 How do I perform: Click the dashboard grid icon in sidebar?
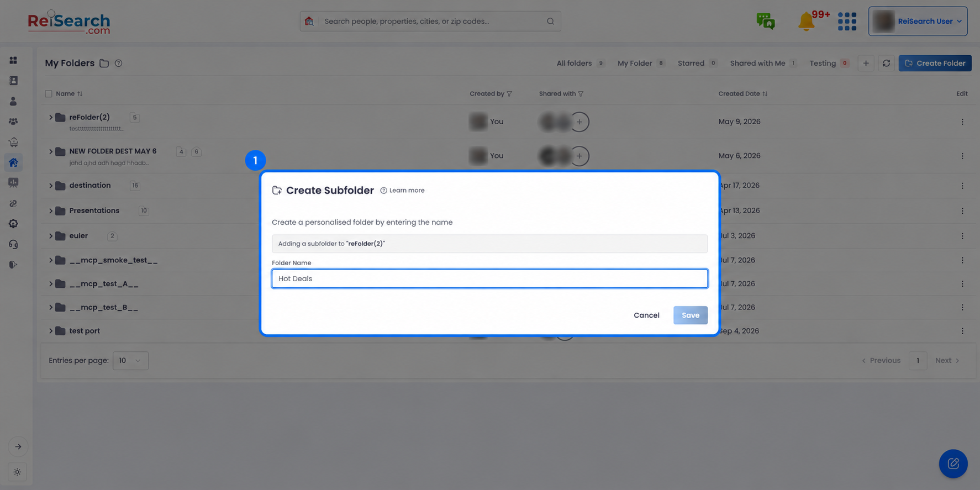pos(13,60)
